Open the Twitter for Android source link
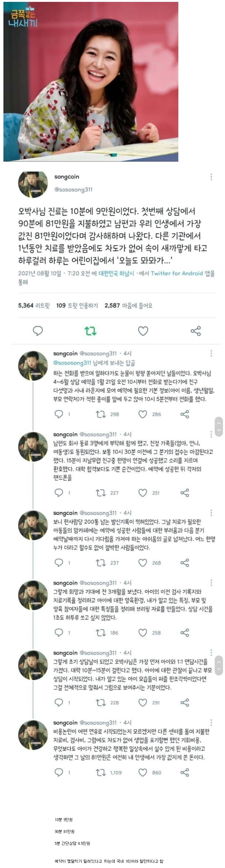225x868 pixels. point(177,273)
